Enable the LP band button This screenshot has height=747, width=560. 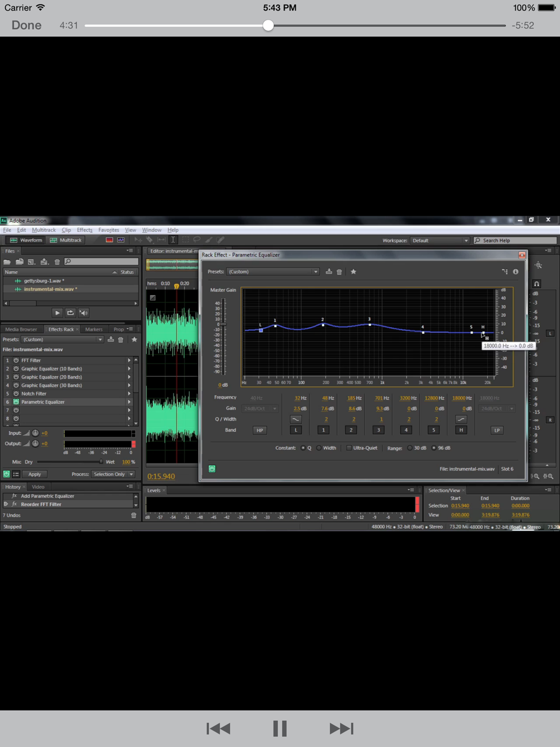tap(497, 430)
